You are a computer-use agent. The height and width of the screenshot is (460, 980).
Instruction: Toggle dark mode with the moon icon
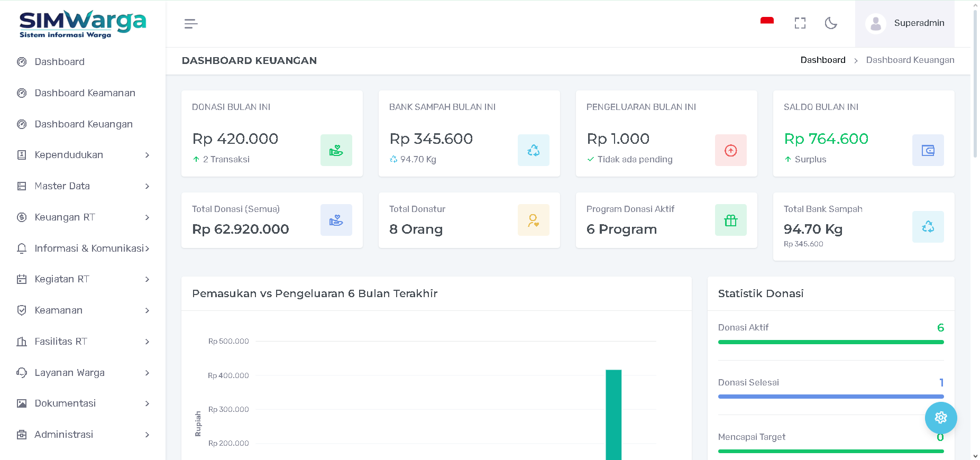pyautogui.click(x=831, y=23)
